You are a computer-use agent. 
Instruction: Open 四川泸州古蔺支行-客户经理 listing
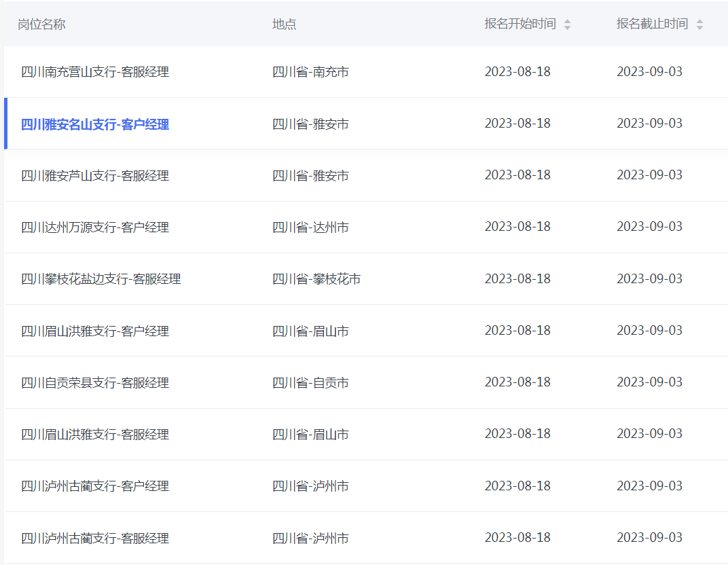click(95, 486)
